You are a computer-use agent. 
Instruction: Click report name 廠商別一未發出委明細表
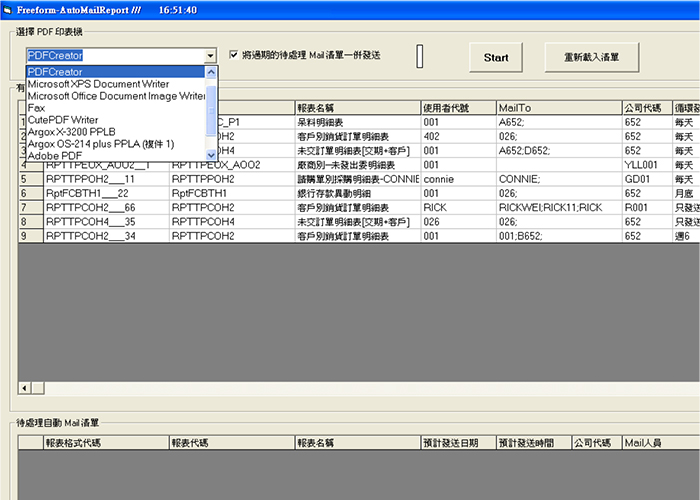point(358,165)
